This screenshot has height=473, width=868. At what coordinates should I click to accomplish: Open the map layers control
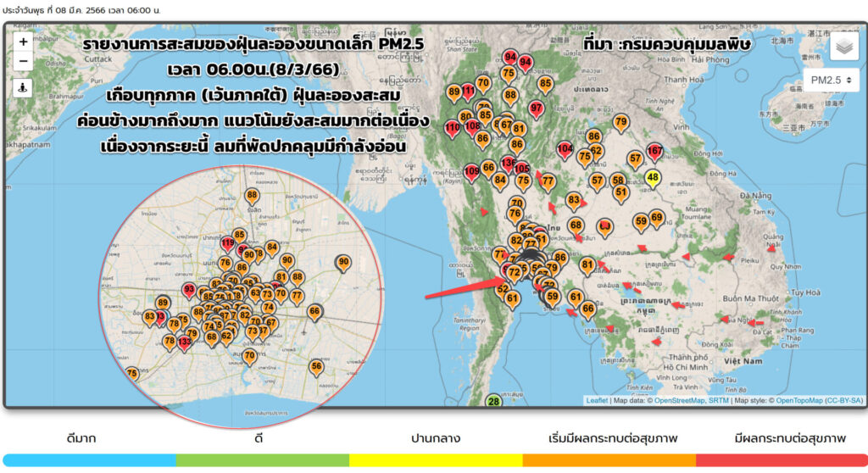[x=844, y=47]
